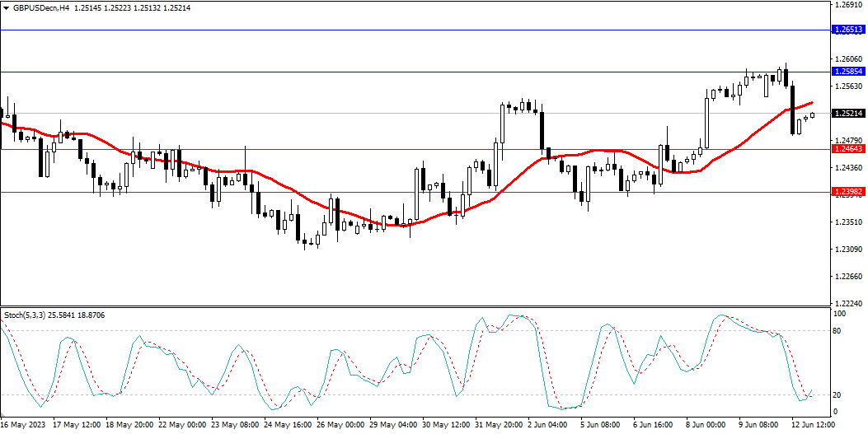Select the red 1.24643 price label
Image resolution: width=868 pixels, height=434 pixels.
(848, 149)
